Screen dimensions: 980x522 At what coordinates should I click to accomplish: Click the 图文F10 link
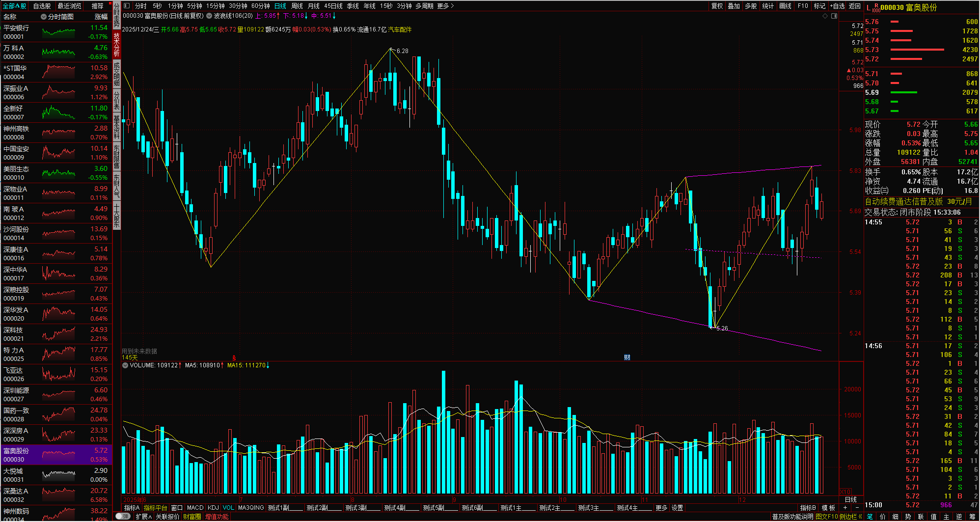(826, 517)
